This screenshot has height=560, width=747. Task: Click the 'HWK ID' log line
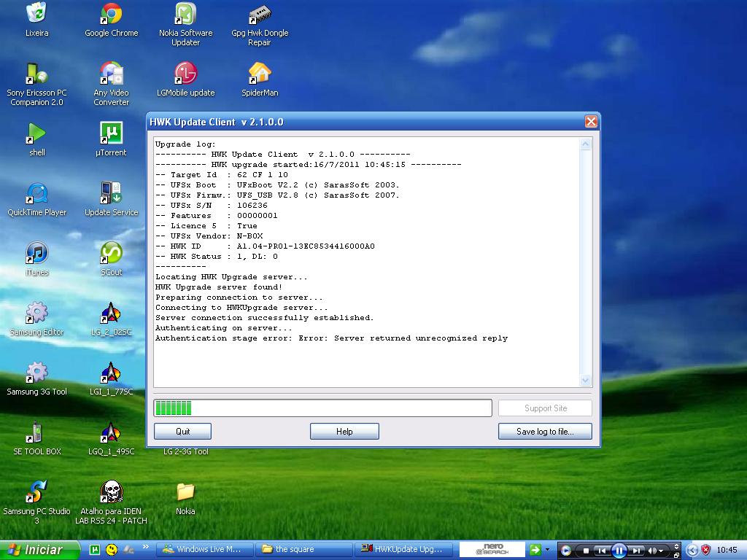click(x=265, y=246)
